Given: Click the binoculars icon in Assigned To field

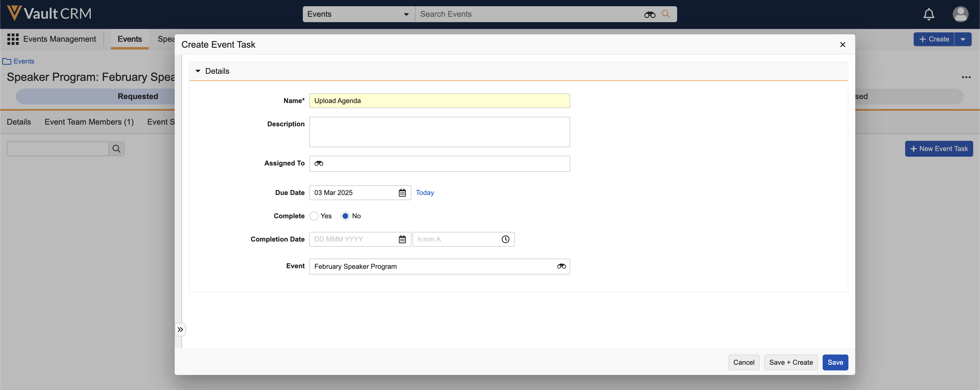Looking at the screenshot, I should 319,163.
